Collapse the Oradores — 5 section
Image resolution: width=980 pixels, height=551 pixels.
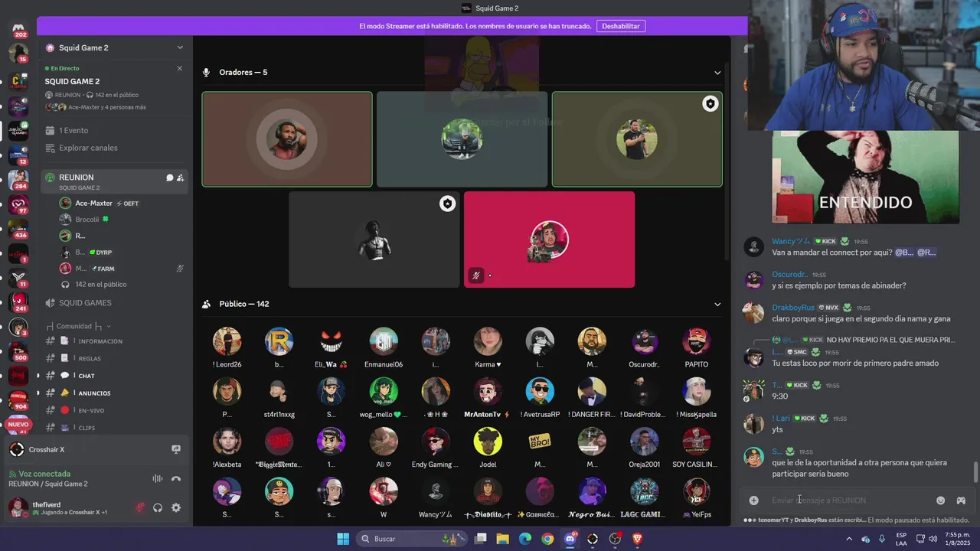pos(717,73)
